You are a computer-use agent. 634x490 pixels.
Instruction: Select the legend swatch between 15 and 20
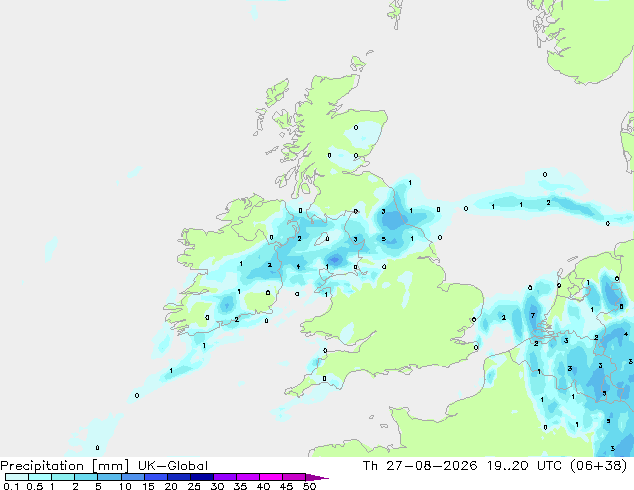pyautogui.click(x=156, y=477)
